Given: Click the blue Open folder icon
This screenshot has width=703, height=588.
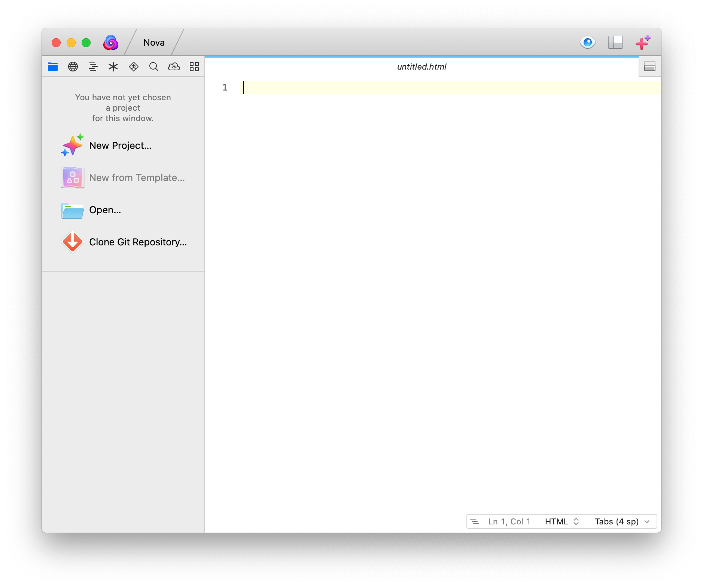Looking at the screenshot, I should tap(72, 210).
